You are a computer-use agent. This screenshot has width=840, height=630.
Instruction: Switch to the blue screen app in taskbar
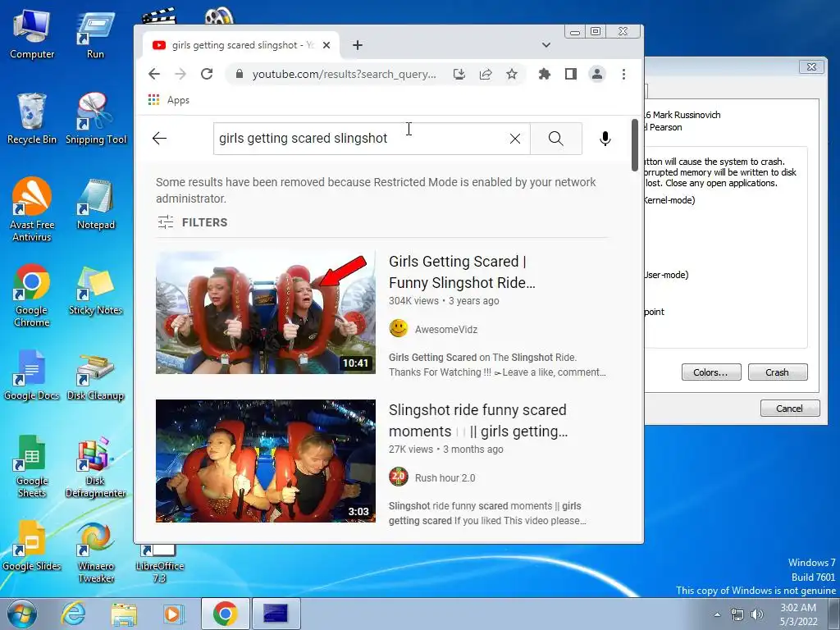276,614
